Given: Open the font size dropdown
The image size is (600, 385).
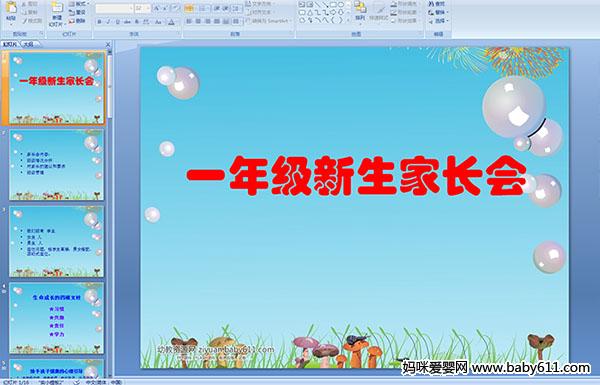Looking at the screenshot, I should point(148,8).
